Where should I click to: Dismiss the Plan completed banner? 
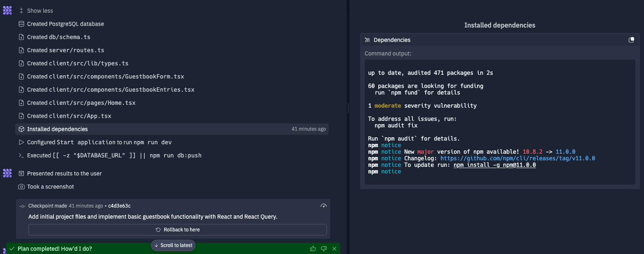click(x=334, y=249)
